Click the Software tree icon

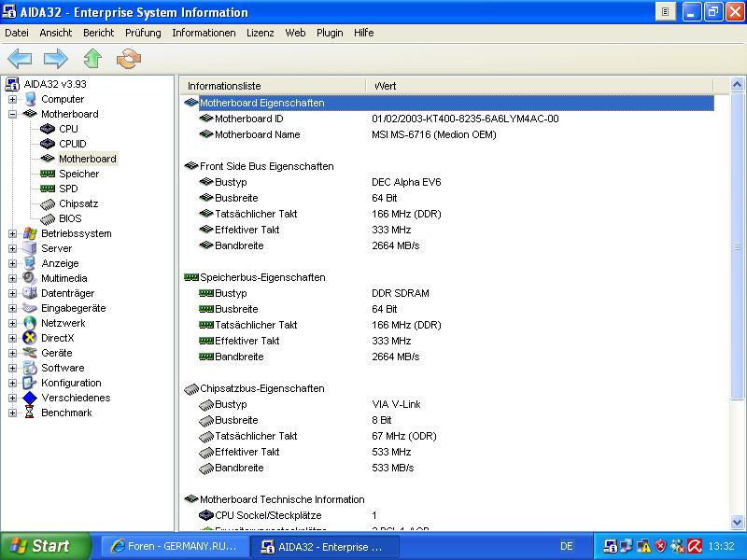(x=30, y=368)
